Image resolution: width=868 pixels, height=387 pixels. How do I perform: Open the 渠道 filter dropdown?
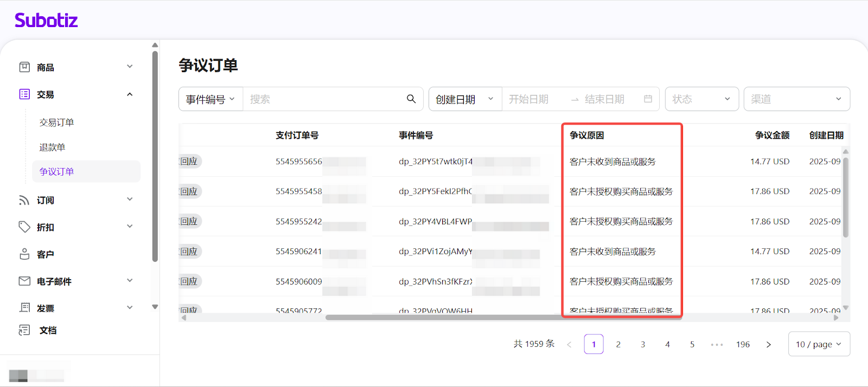pyautogui.click(x=796, y=99)
